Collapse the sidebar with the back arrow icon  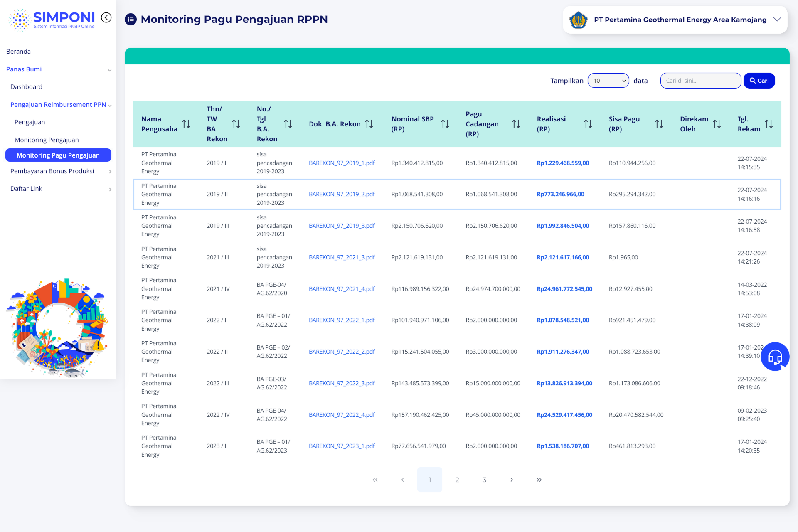pos(106,17)
